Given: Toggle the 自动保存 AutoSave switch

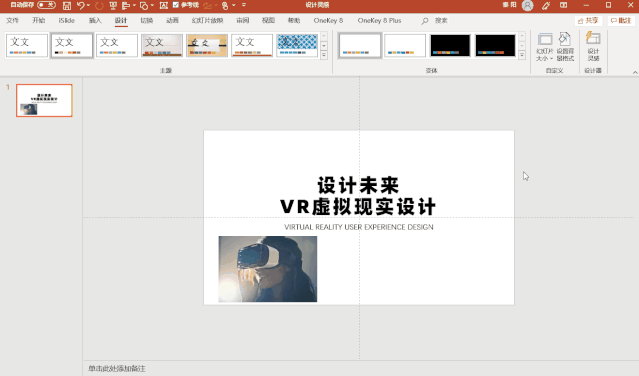Looking at the screenshot, I should click(x=46, y=5).
